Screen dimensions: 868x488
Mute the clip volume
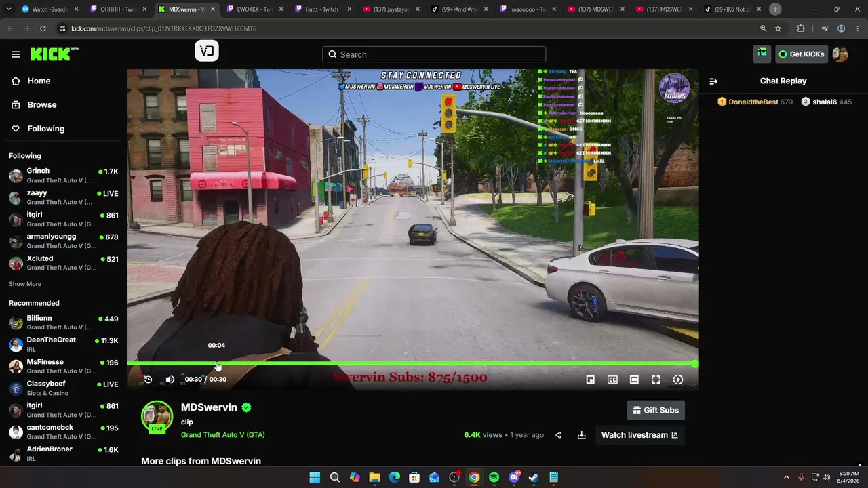point(170,380)
